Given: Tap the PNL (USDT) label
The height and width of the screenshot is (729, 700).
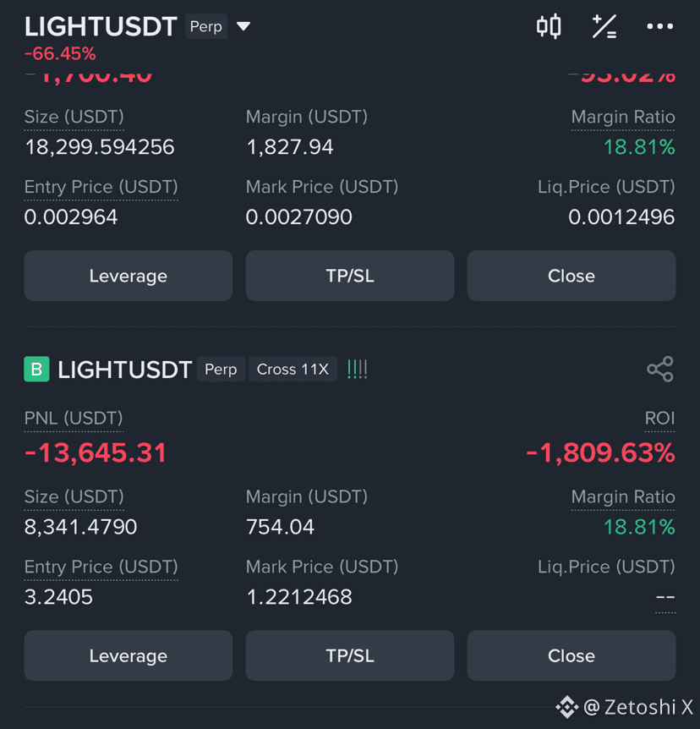Looking at the screenshot, I should [74, 419].
